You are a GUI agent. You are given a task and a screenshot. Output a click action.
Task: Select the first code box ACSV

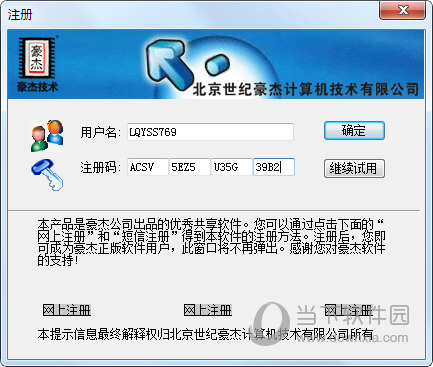click(148, 167)
